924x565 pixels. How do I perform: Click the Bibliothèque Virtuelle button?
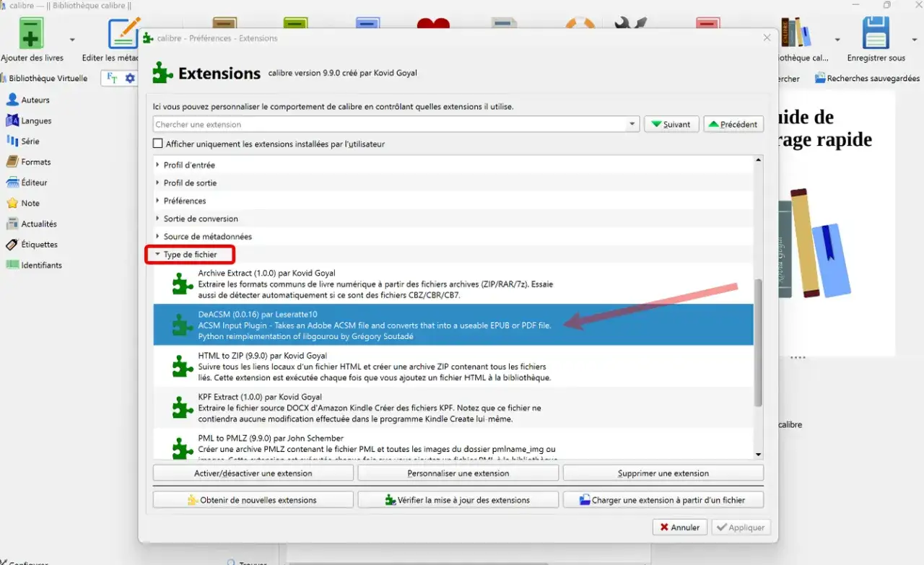coord(44,78)
